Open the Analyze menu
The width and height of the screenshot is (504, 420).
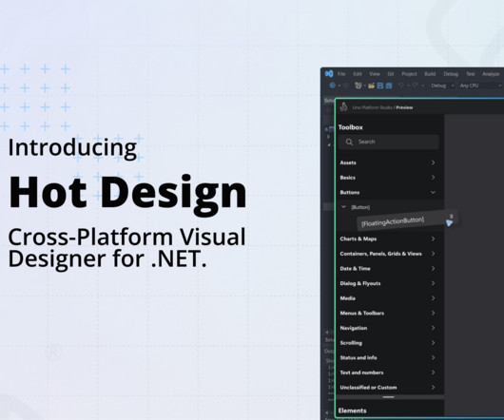pyautogui.click(x=491, y=74)
